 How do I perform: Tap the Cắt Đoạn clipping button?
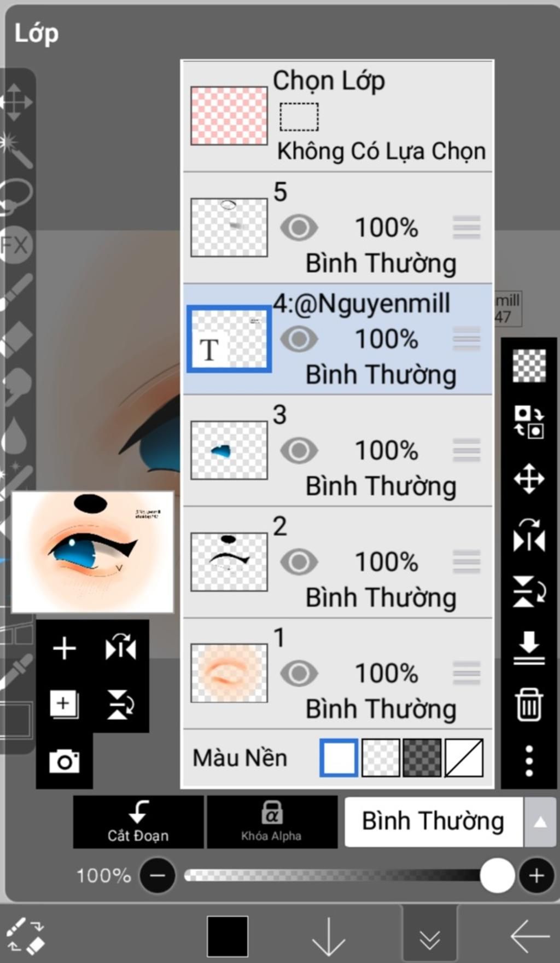pyautogui.click(x=138, y=822)
